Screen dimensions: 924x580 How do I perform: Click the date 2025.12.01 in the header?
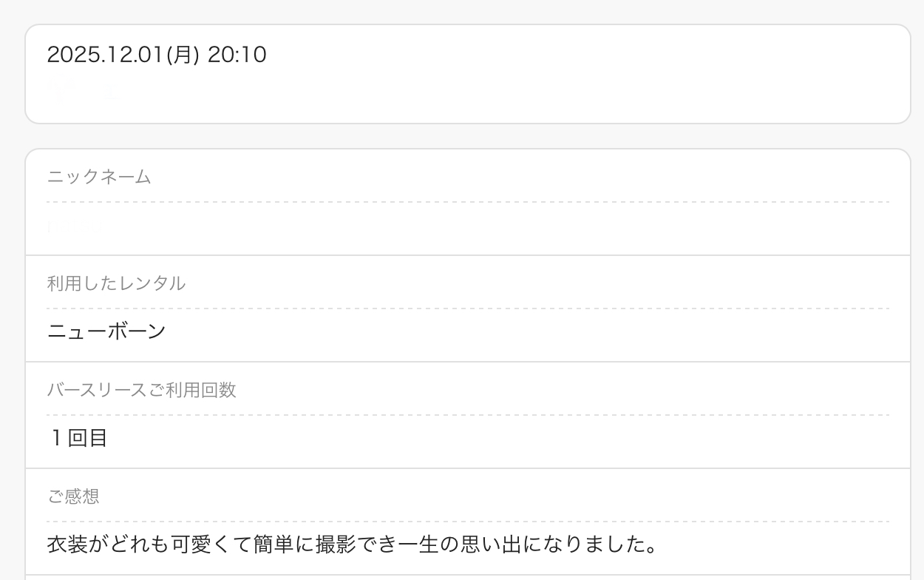104,55
